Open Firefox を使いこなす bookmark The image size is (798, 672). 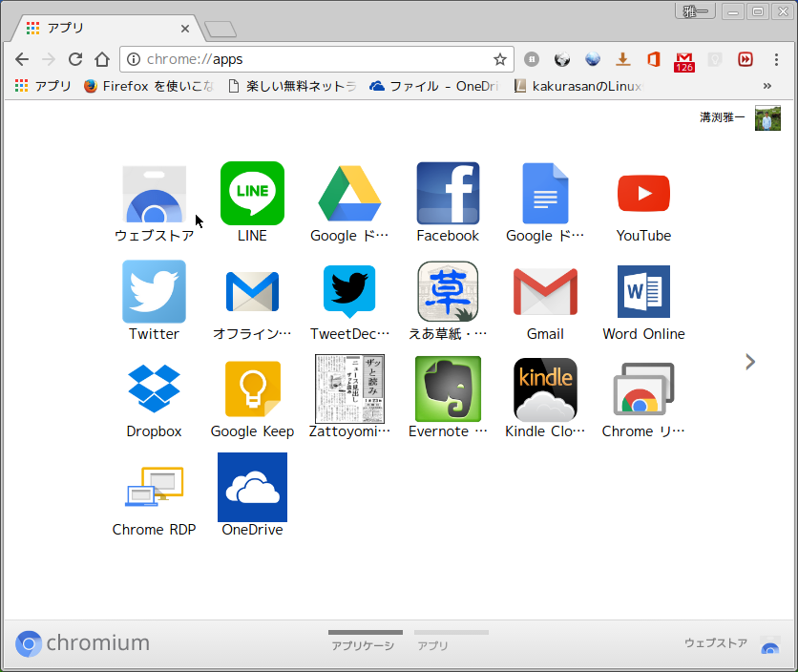click(x=149, y=86)
